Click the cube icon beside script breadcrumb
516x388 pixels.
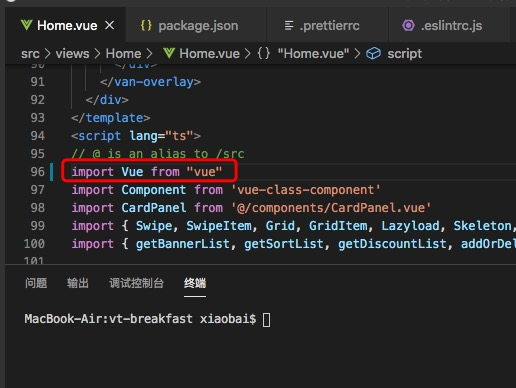pos(373,53)
